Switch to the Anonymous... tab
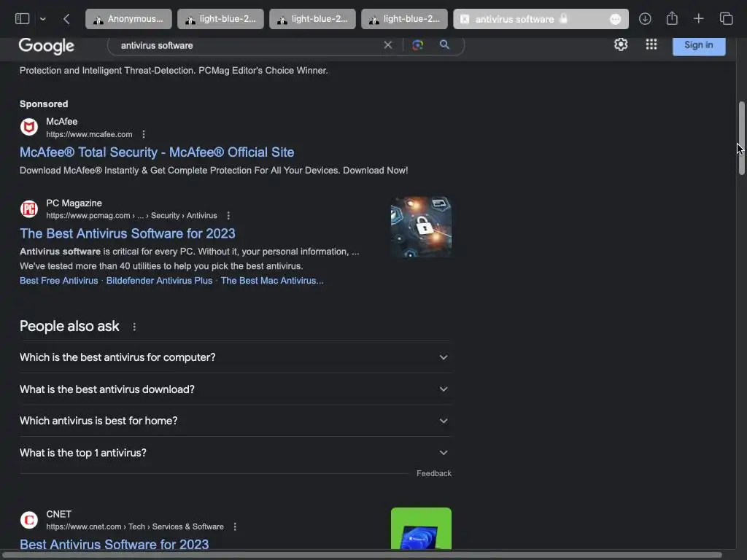The width and height of the screenshot is (747, 560). click(x=128, y=19)
